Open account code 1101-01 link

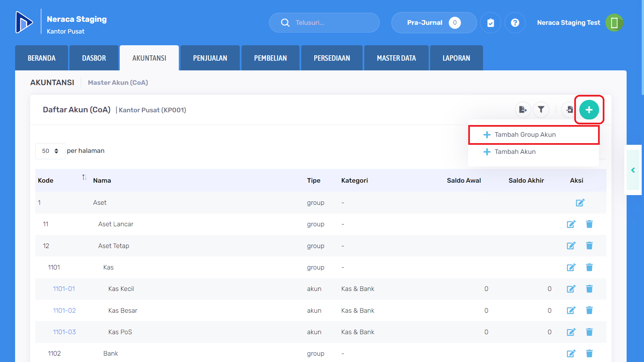tap(64, 289)
